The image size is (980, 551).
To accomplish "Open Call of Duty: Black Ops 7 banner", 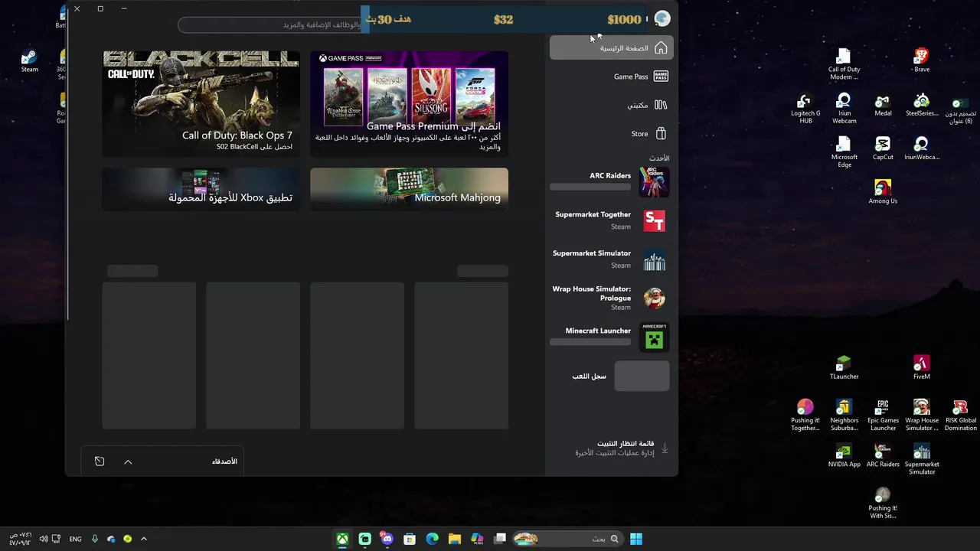I will click(201, 104).
